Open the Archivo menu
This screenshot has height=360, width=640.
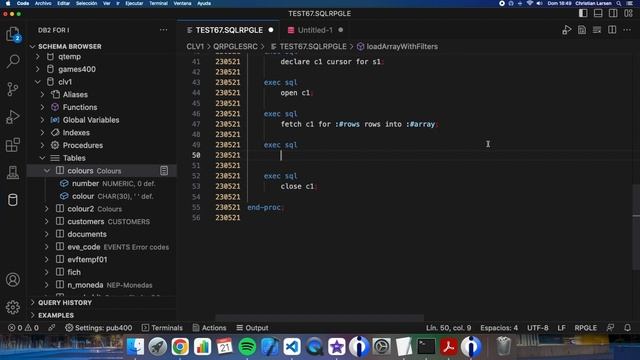click(x=43, y=3)
